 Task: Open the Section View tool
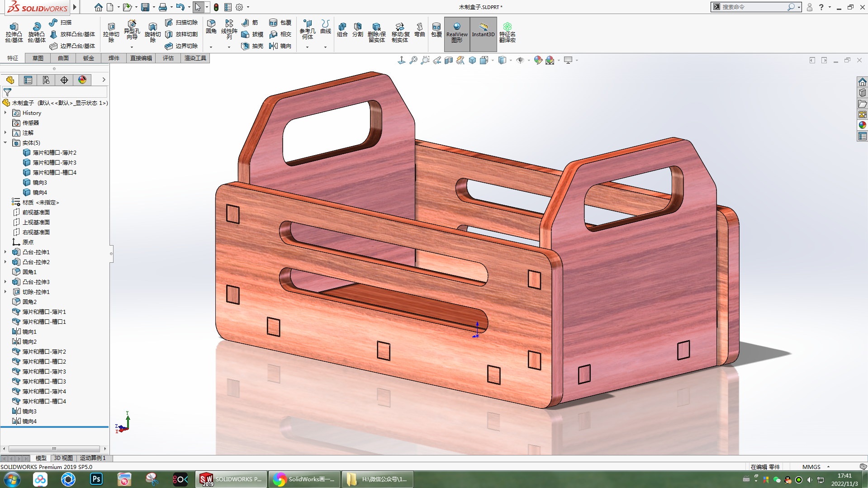click(448, 60)
